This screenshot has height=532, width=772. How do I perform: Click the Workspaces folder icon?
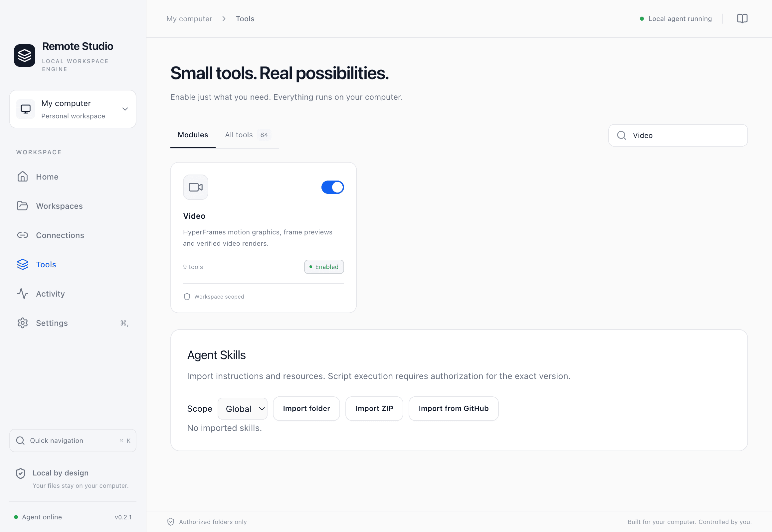coord(23,206)
